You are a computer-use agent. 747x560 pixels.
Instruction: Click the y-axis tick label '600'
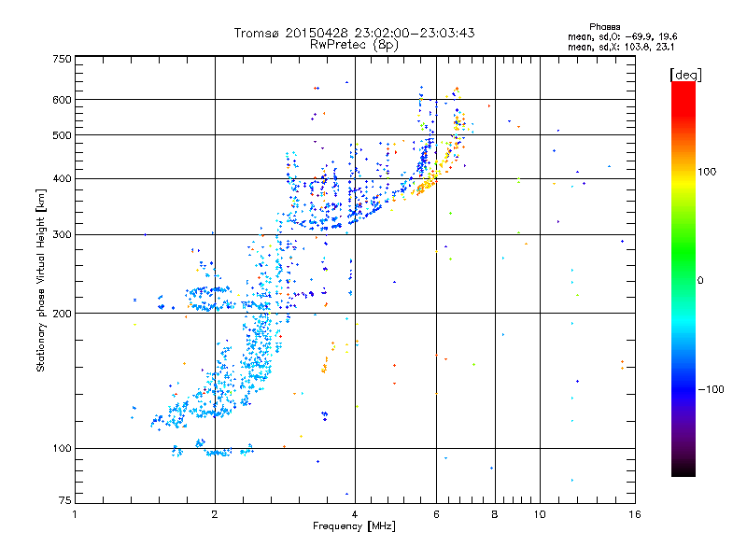tap(63, 100)
